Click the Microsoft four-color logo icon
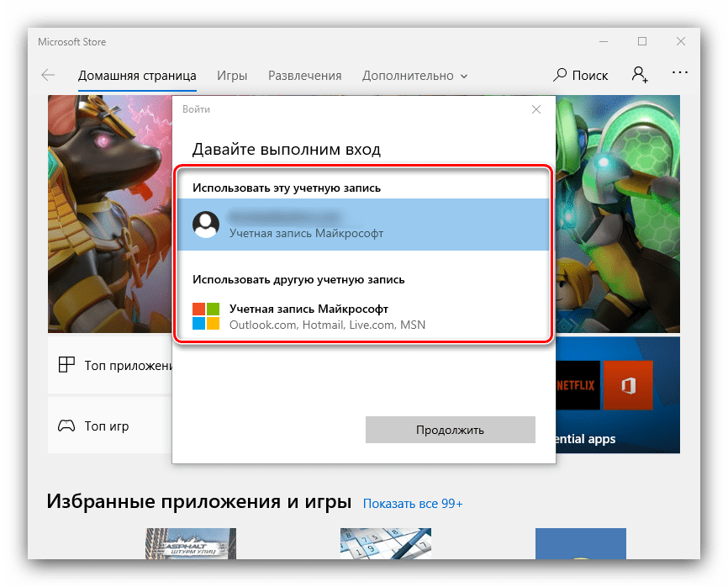The image size is (728, 587). (206, 316)
